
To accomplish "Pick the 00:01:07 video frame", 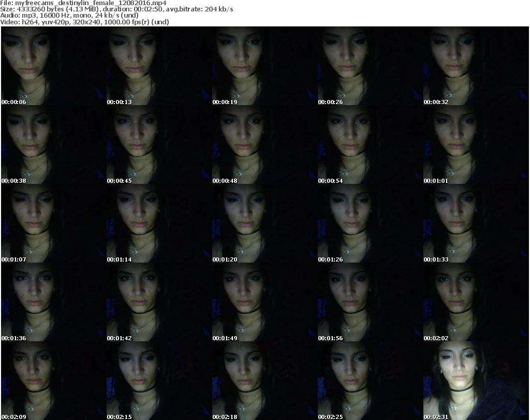I will pyautogui.click(x=54, y=224).
